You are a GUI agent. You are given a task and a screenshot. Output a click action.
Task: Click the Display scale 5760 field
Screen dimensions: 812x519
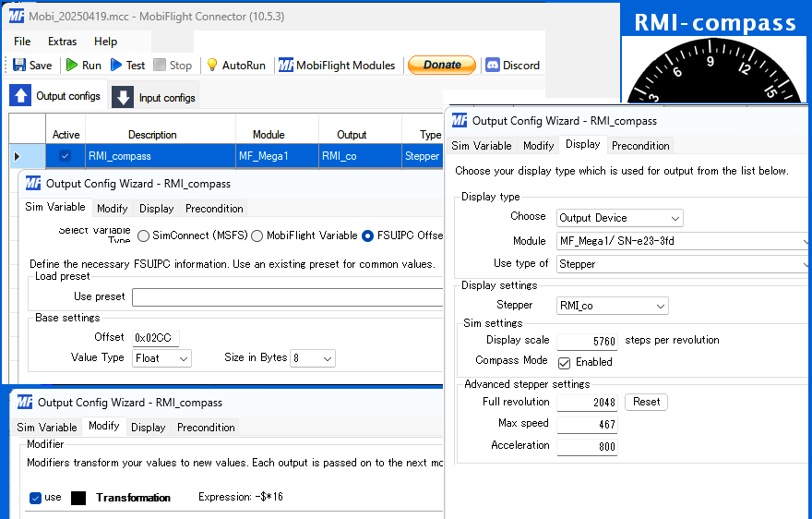pyautogui.click(x=587, y=342)
